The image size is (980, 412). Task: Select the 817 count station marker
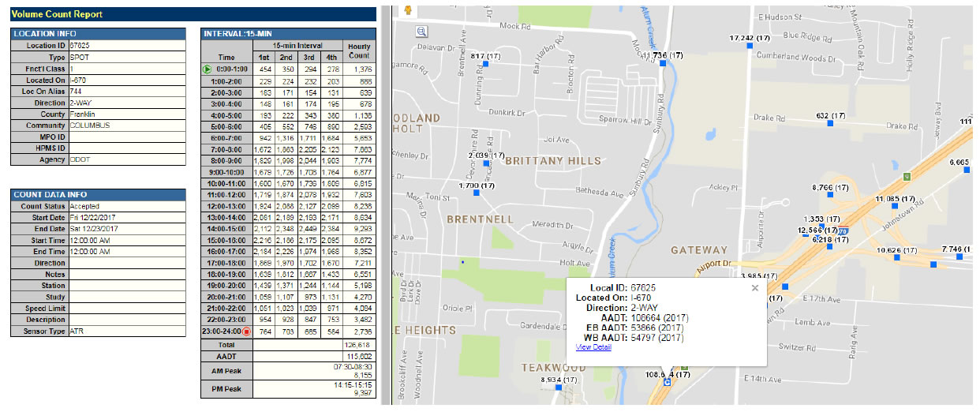click(485, 66)
